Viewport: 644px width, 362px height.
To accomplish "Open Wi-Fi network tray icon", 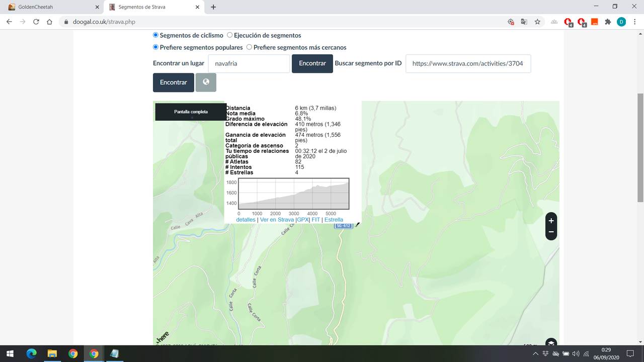I will (586, 353).
